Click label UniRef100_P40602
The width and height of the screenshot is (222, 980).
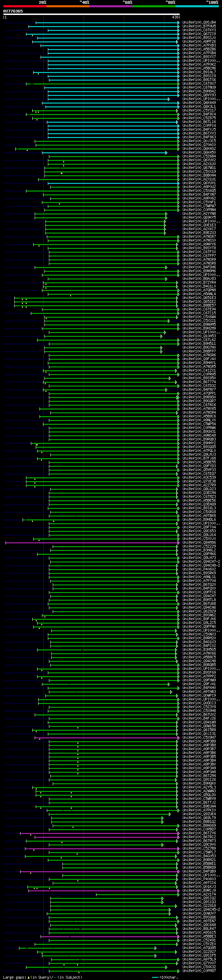pyautogui.click(x=199, y=569)
